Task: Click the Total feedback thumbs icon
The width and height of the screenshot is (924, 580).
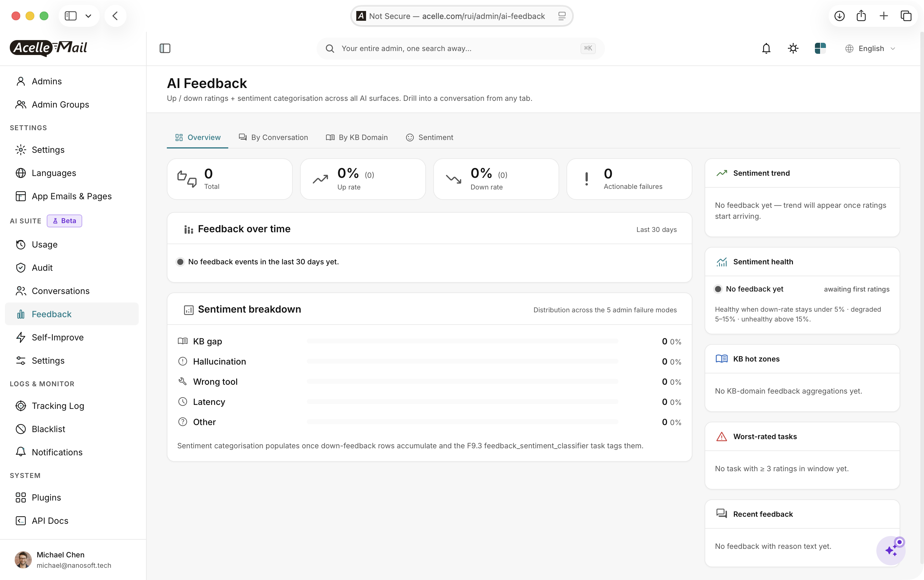Action: click(x=187, y=179)
